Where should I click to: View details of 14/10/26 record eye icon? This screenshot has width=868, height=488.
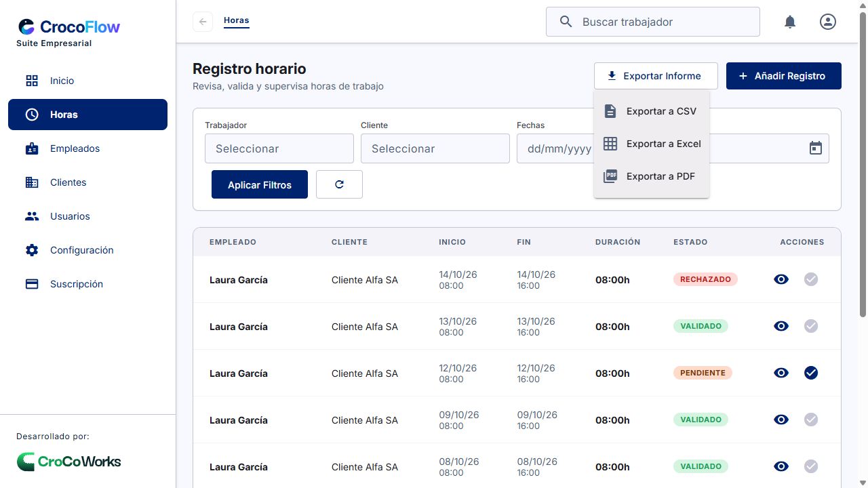coord(781,279)
